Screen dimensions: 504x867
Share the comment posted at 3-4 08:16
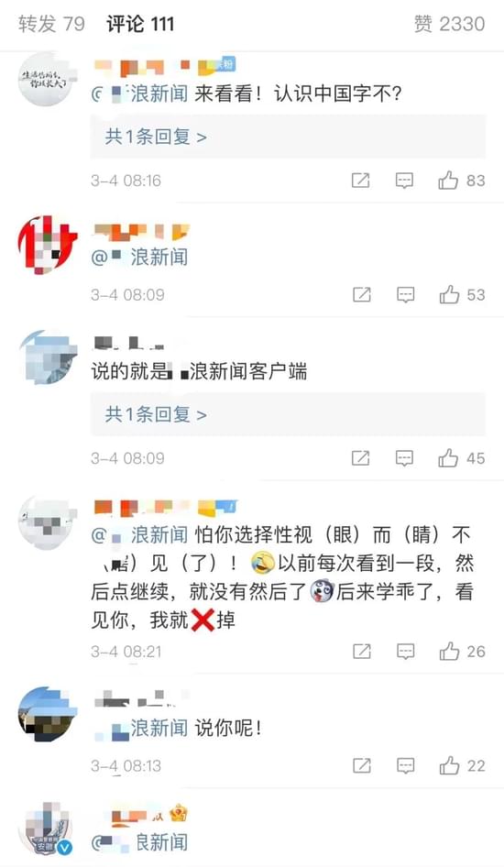(x=360, y=181)
